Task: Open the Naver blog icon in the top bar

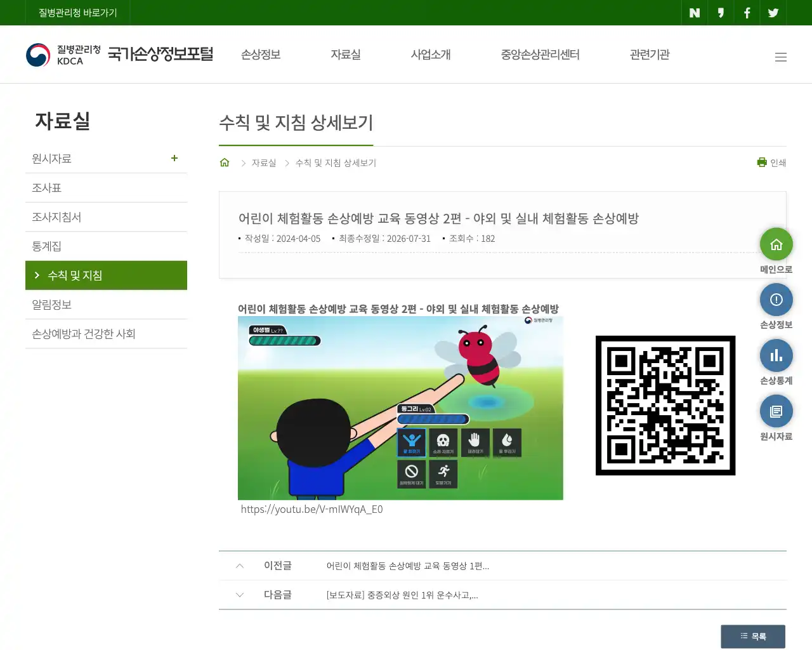Action: pos(695,13)
